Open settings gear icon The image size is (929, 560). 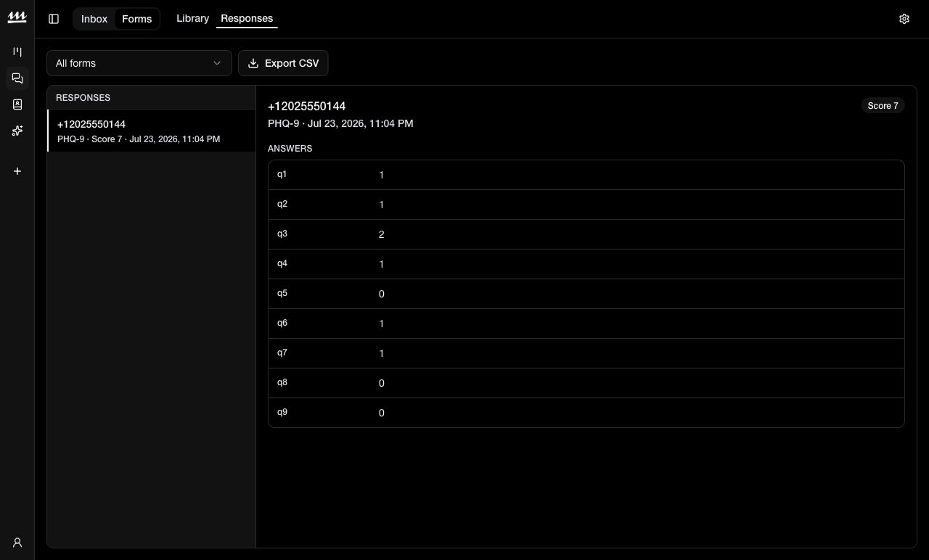tap(904, 19)
